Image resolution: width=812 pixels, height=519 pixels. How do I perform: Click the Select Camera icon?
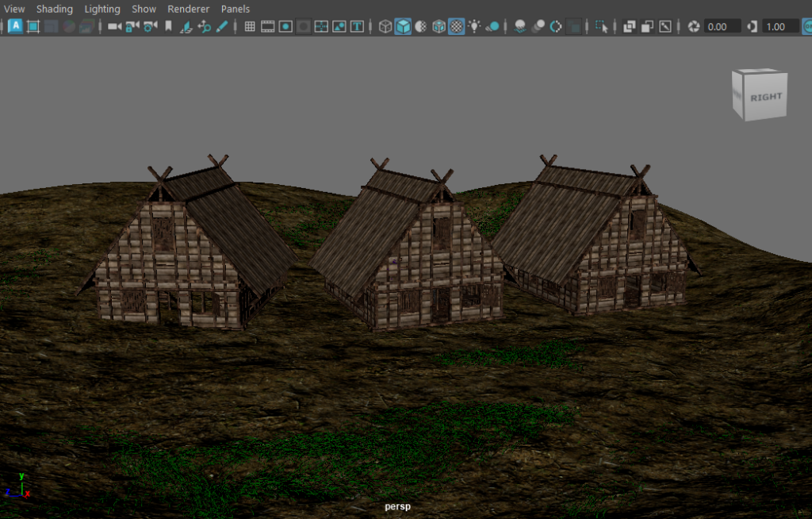114,26
